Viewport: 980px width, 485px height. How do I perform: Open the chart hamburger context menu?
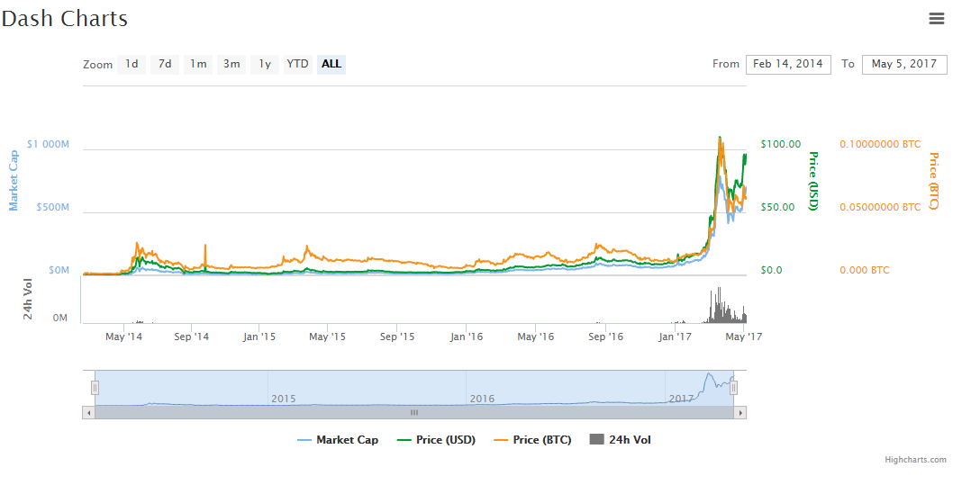click(x=937, y=18)
